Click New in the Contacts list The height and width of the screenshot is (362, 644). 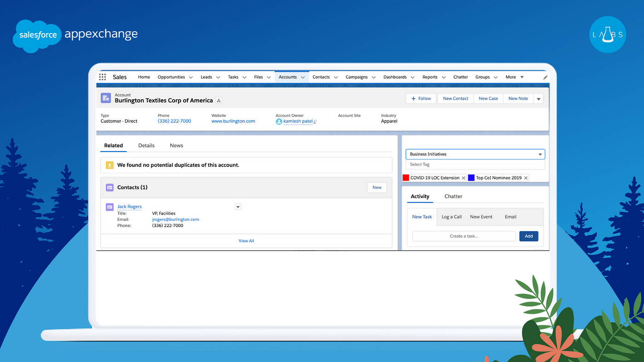click(377, 187)
